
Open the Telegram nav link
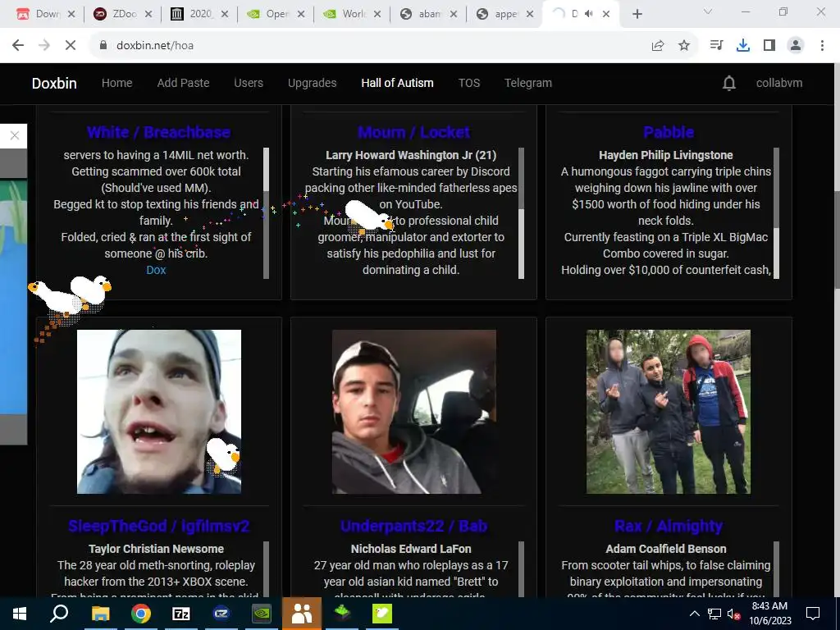pyautogui.click(x=528, y=83)
